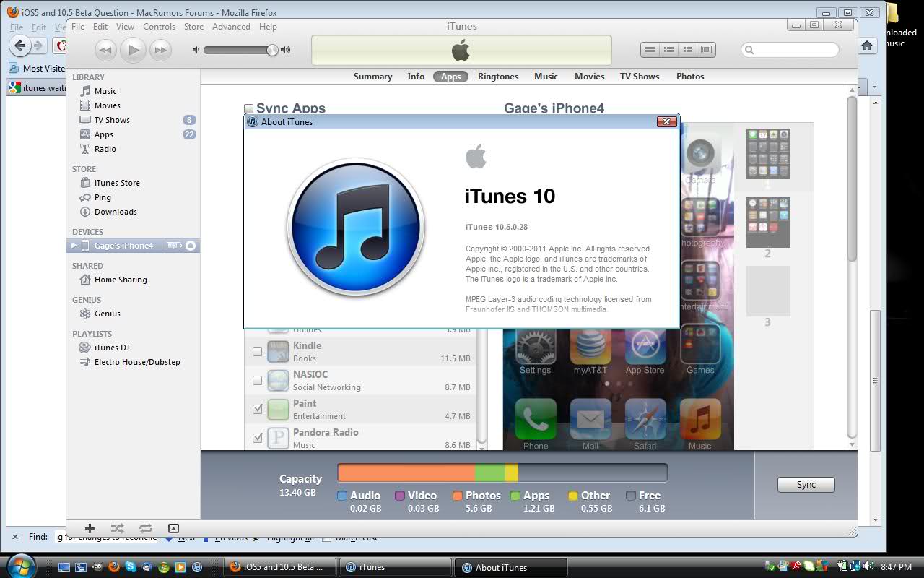Switch to the Photos tab
Viewport: 924px width, 578px height.
tap(690, 77)
